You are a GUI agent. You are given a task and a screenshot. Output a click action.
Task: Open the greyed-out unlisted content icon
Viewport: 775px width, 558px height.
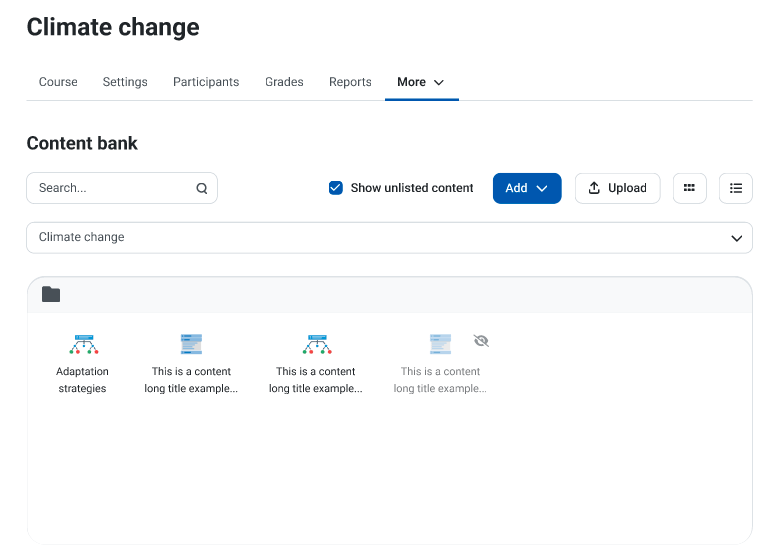pyautogui.click(x=440, y=344)
